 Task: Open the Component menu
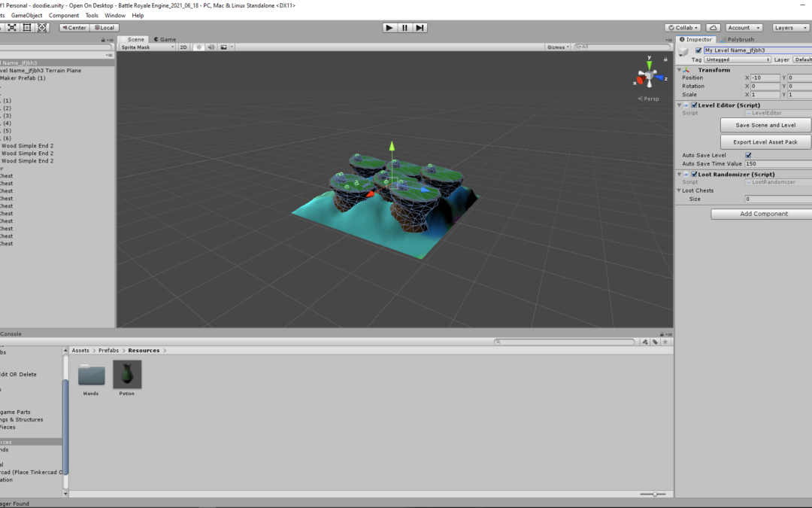click(x=64, y=15)
